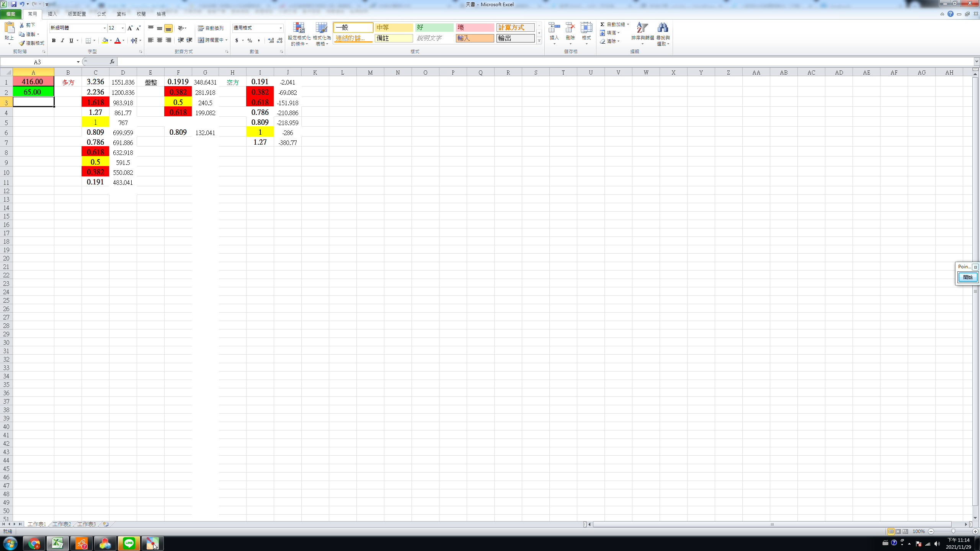Image resolution: width=980 pixels, height=551 pixels.
Task: Open LINE from the taskbar
Action: (129, 543)
